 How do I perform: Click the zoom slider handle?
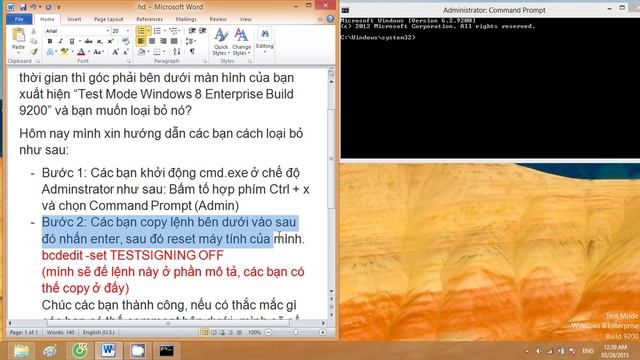point(296,333)
